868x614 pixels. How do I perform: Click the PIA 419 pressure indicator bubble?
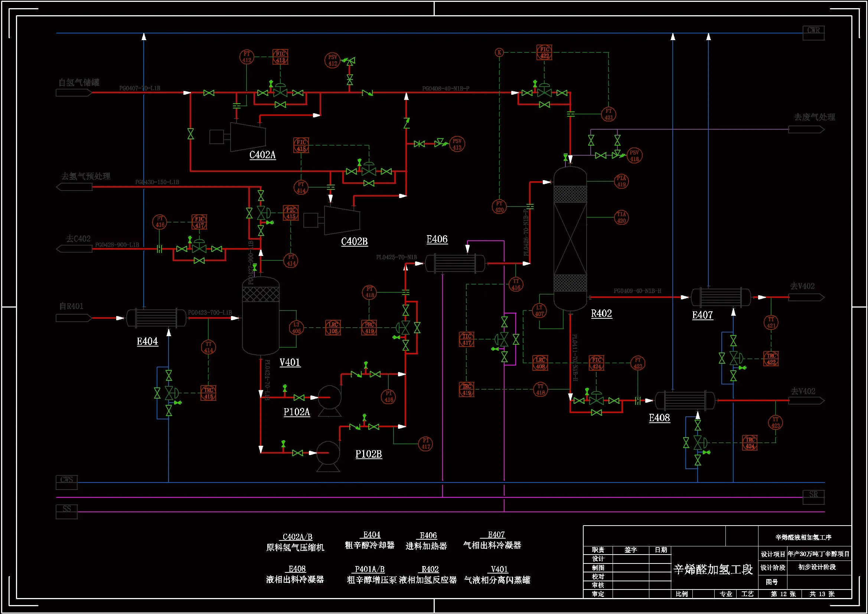point(621,182)
